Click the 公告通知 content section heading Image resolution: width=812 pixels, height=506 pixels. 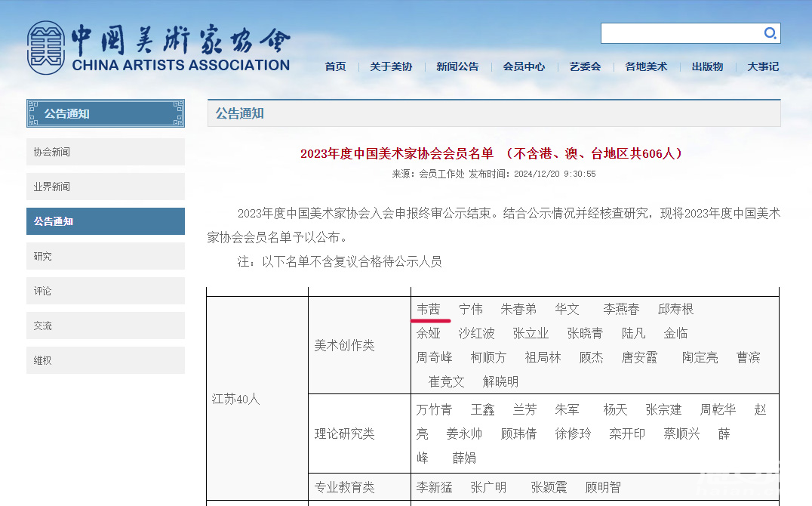coord(240,113)
